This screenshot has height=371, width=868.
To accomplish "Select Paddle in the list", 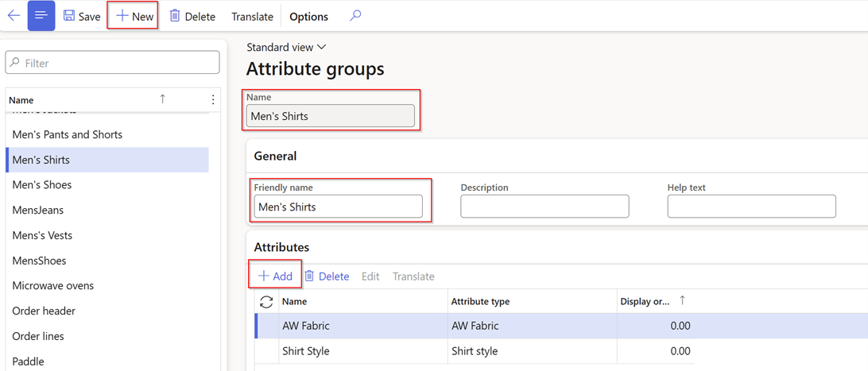I will tap(108, 361).
